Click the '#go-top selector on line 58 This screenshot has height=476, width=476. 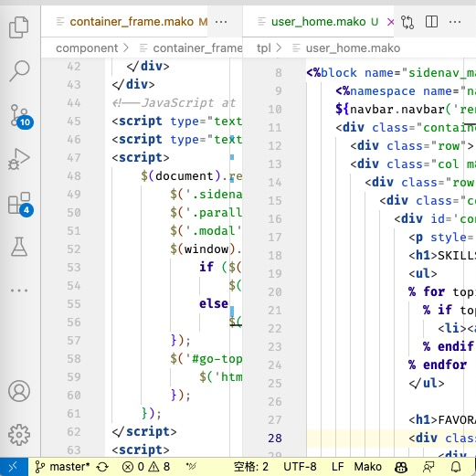[214, 359]
